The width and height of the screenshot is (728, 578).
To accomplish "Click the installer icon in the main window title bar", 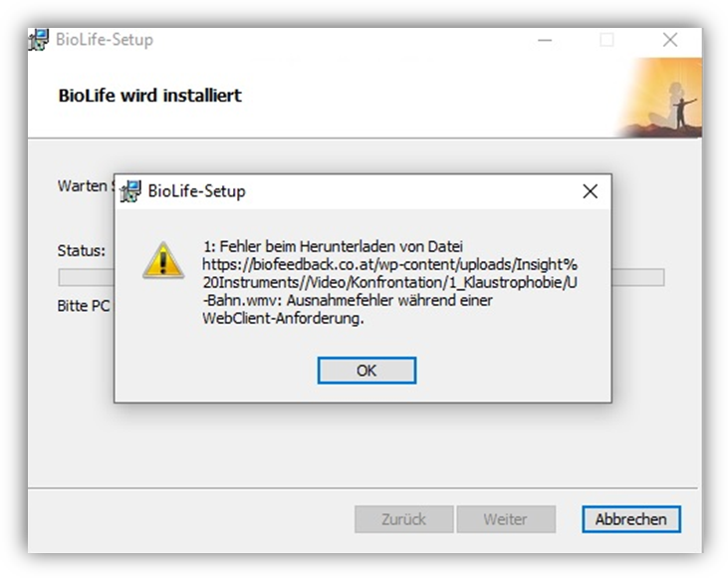I will [38, 40].
